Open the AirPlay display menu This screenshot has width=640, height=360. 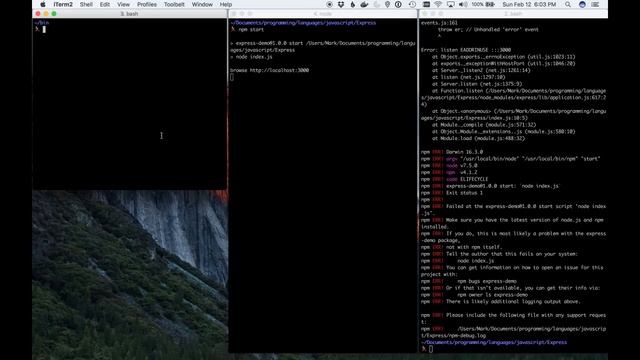(451, 4)
